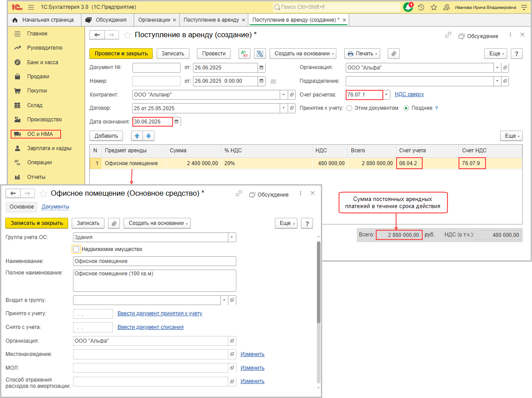Click Ввести документ принятия к учету link
The image size is (532, 398).
tap(160, 313)
